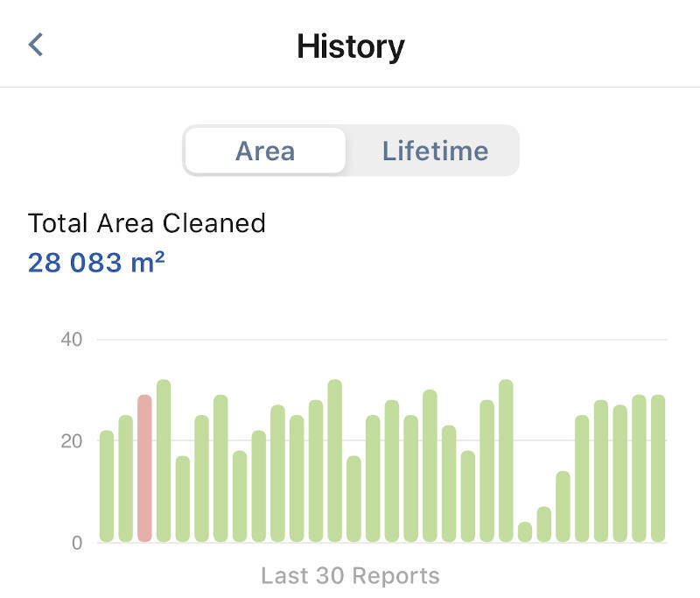
Task: Tap the History title
Action: point(351,46)
